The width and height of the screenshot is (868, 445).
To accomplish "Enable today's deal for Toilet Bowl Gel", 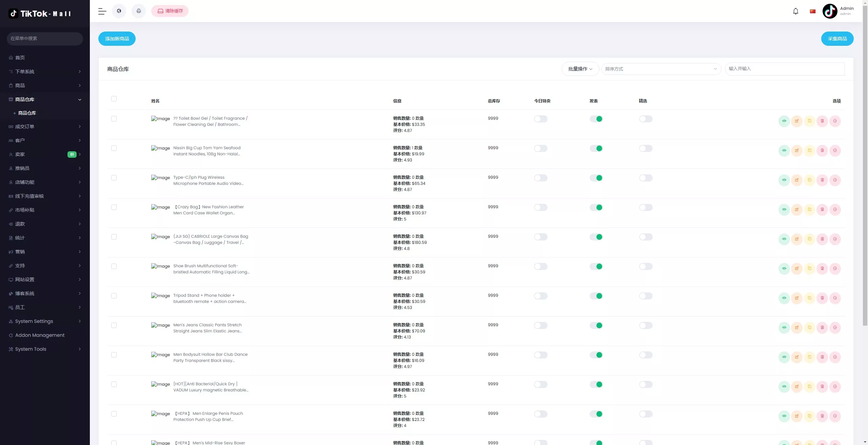I will click(540, 119).
